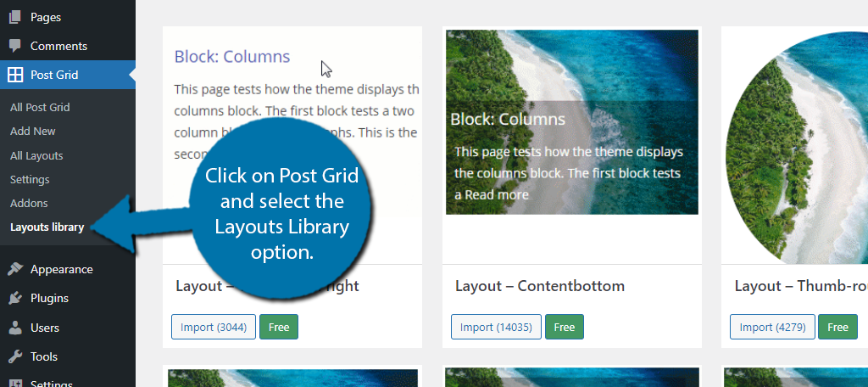Click Block: Columns title in first card

tap(232, 57)
